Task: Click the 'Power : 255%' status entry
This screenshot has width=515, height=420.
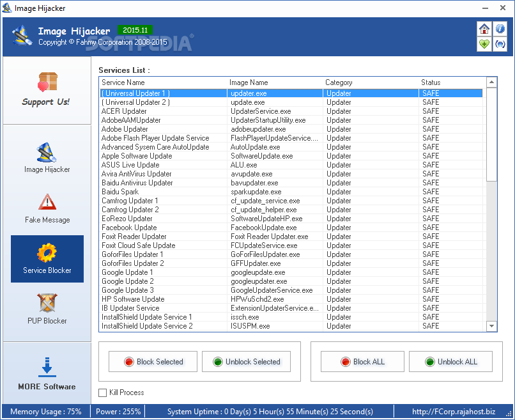Action: click(x=118, y=412)
